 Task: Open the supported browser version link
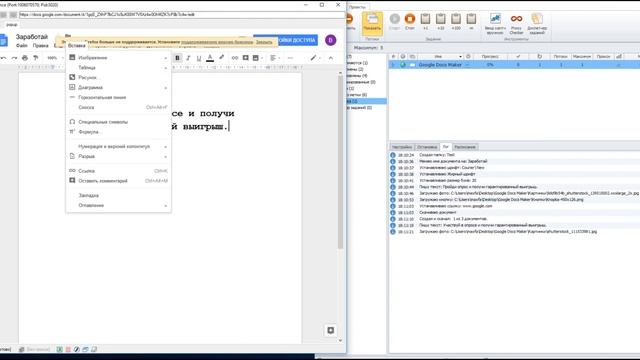[x=217, y=42]
